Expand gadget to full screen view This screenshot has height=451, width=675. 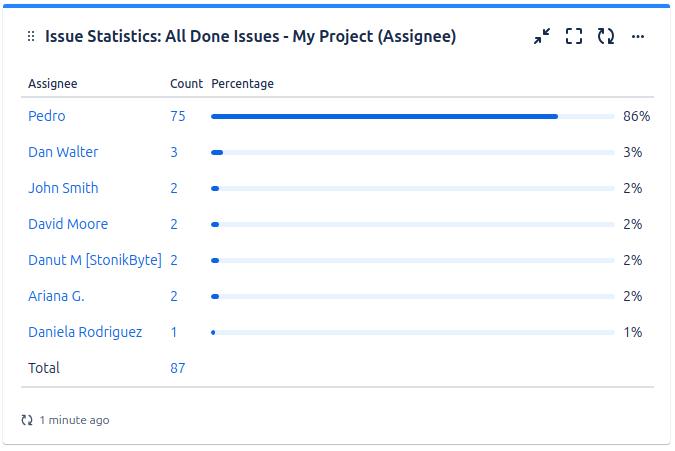click(574, 36)
